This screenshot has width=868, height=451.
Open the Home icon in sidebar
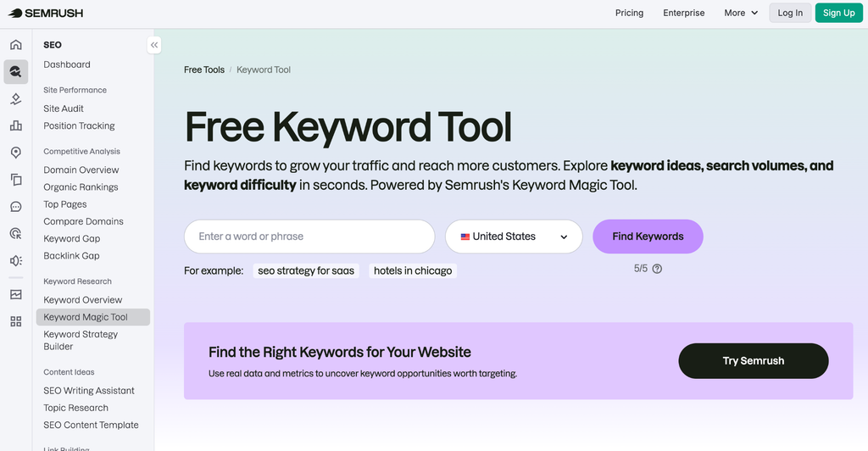click(16, 44)
